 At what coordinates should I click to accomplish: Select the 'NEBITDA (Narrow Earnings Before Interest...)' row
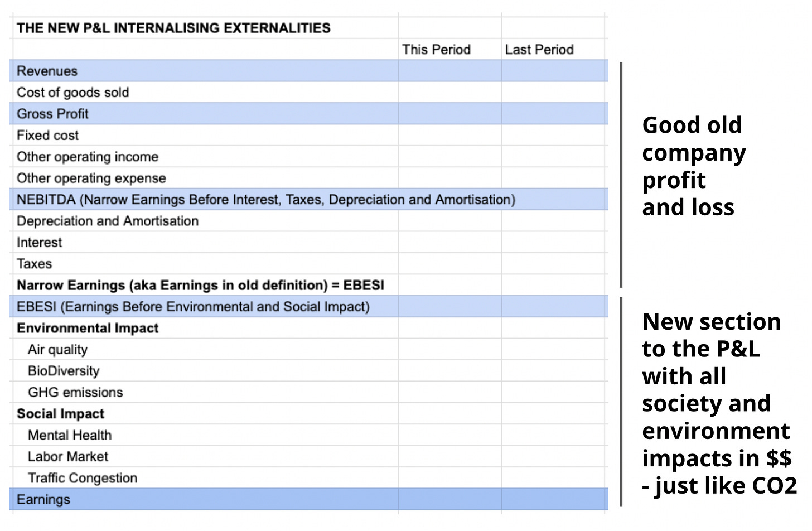tap(308, 200)
